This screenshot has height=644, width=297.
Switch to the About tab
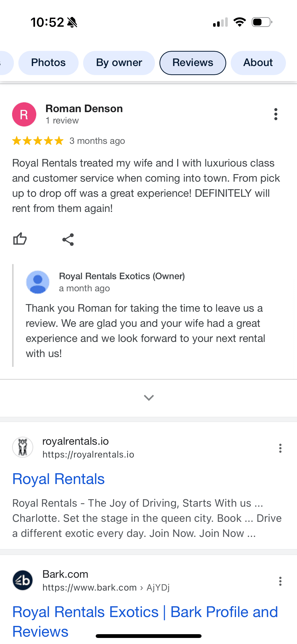tap(258, 62)
